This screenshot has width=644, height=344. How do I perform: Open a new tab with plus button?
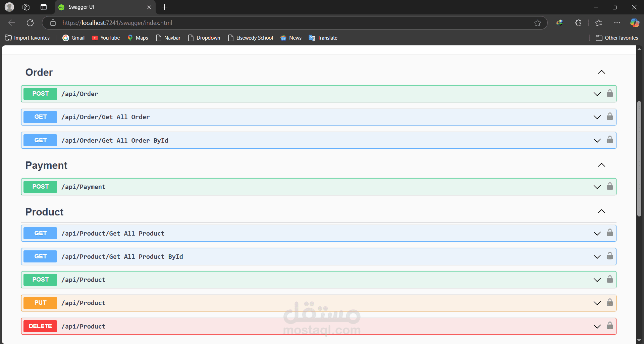coord(164,7)
